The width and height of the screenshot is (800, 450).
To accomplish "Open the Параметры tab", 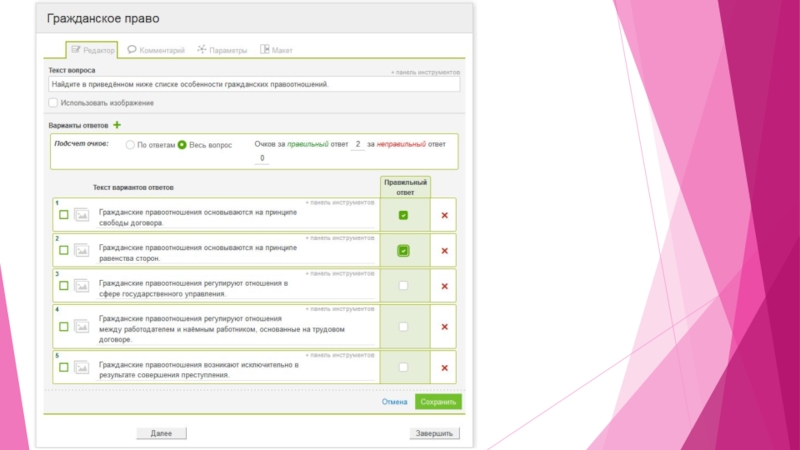I will pos(222,50).
